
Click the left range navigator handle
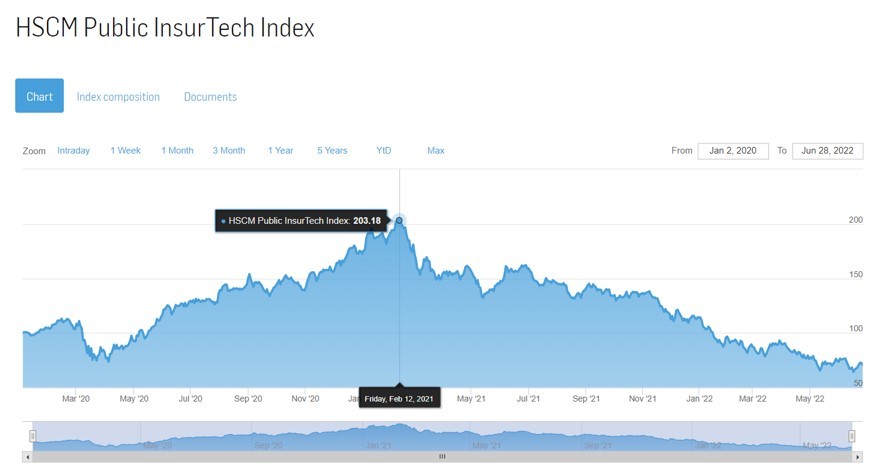click(33, 436)
